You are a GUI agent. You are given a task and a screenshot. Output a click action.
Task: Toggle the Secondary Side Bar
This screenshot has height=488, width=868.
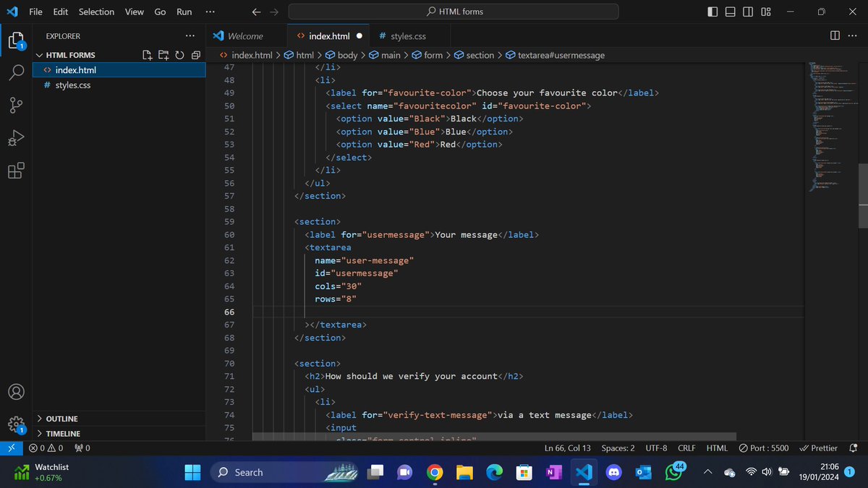pos(749,12)
